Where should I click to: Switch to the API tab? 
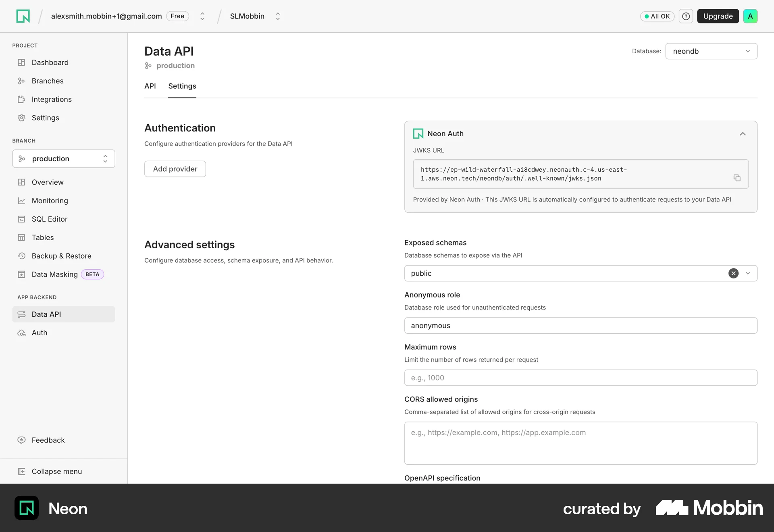pyautogui.click(x=150, y=86)
